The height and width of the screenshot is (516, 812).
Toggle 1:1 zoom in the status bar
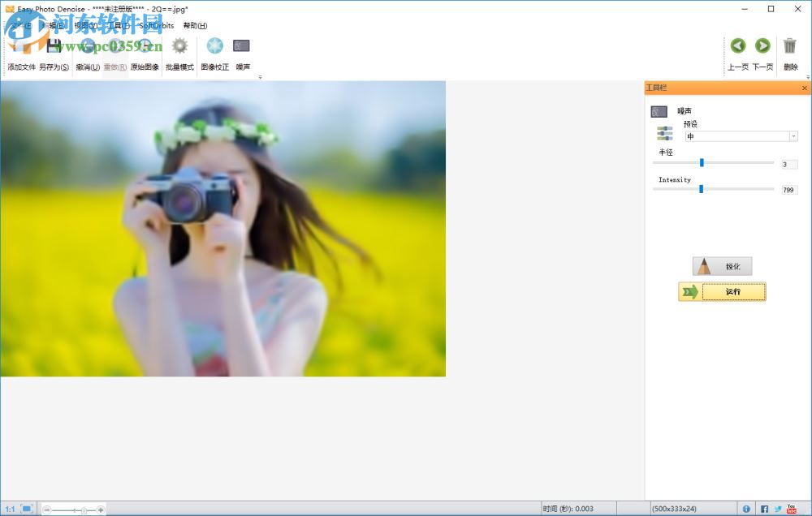click(x=9, y=509)
